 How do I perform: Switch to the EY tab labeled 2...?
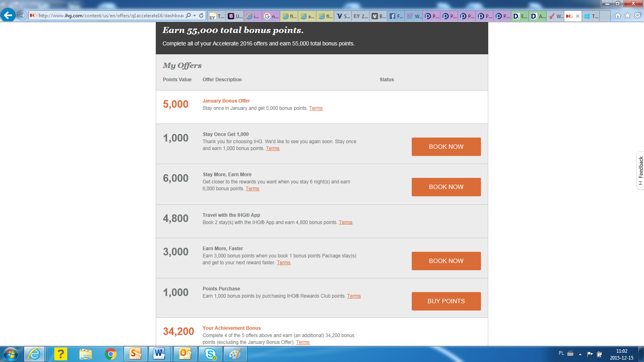pyautogui.click(x=361, y=16)
